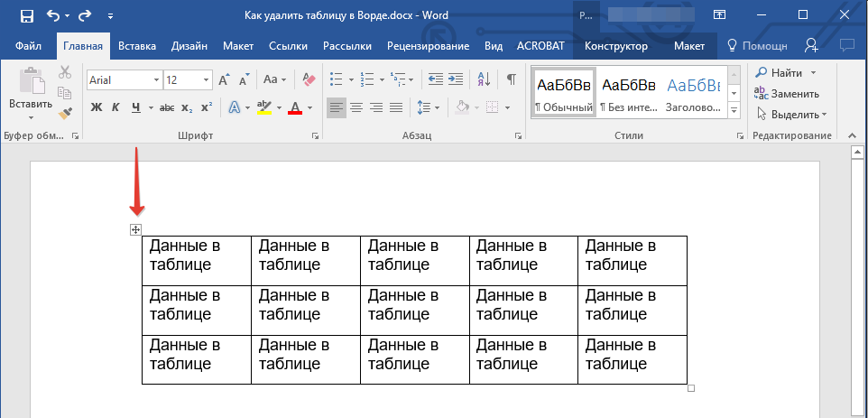Click the Sort (А-Я) icon
The image size is (868, 418).
coord(485,80)
